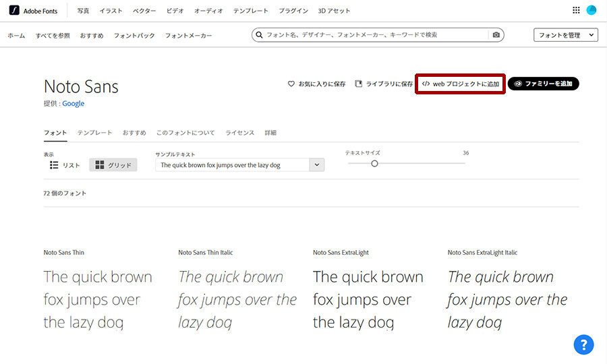Select the ライセンス tab
This screenshot has width=607, height=364.
pos(239,133)
